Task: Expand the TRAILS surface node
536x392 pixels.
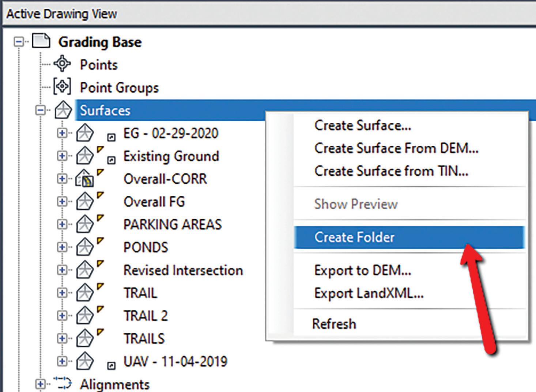Action: coord(62,338)
